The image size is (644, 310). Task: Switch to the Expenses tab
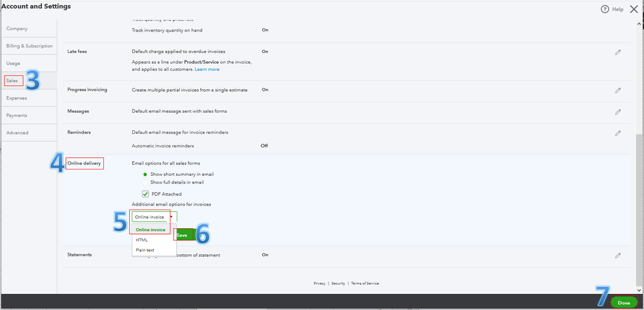pos(17,98)
